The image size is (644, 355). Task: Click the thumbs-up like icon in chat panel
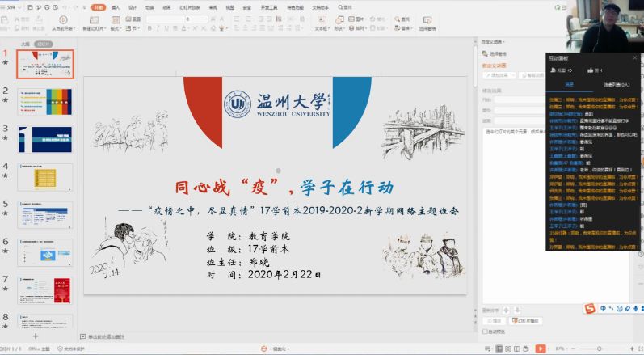point(591,70)
